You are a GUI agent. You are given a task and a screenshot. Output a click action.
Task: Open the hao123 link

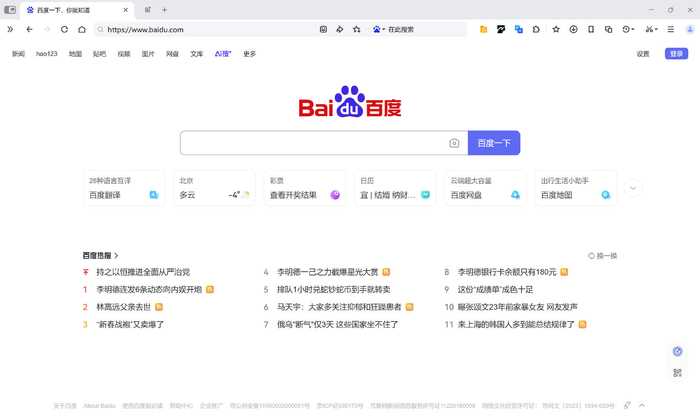point(47,54)
